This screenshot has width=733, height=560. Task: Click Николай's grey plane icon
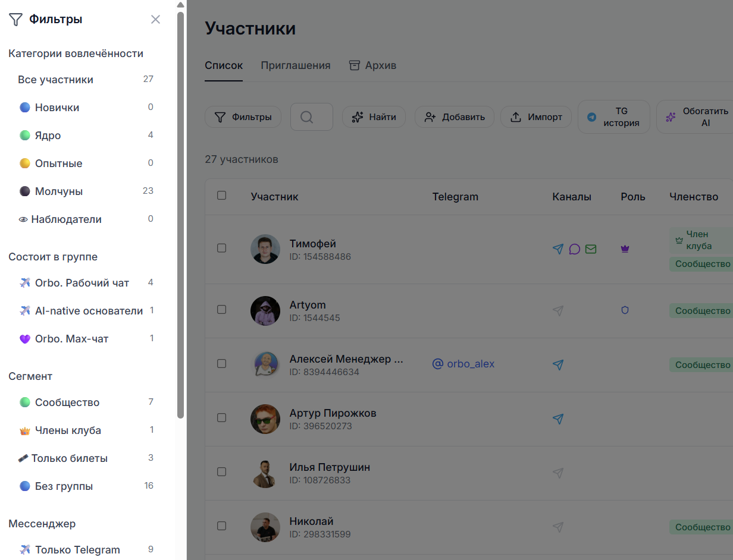click(x=558, y=527)
